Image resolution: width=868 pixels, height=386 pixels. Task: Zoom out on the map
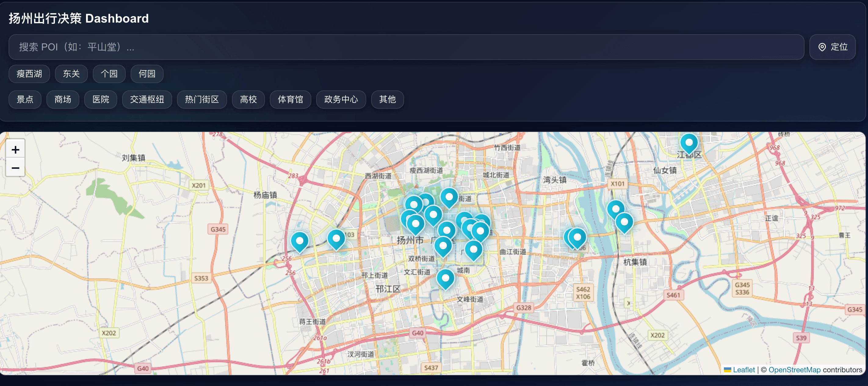(x=16, y=168)
